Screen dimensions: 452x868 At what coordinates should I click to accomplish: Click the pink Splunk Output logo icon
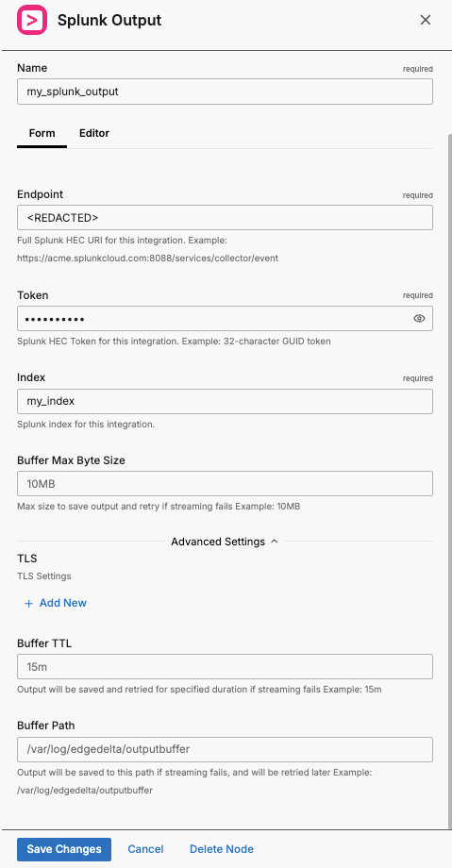pos(31,20)
